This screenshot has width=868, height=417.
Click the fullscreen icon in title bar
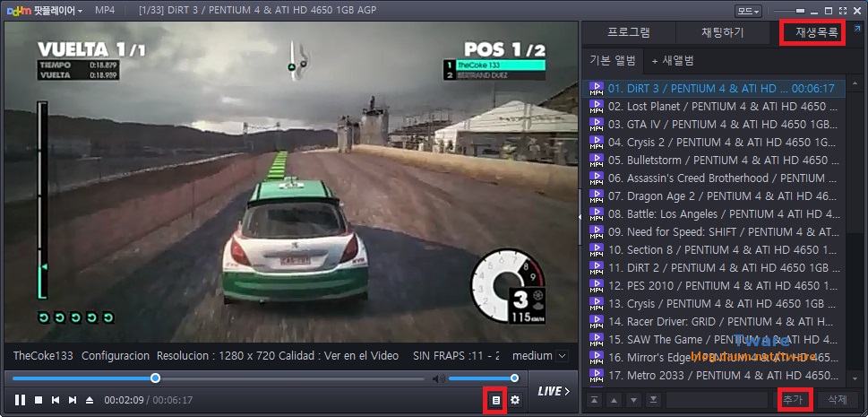click(x=843, y=11)
